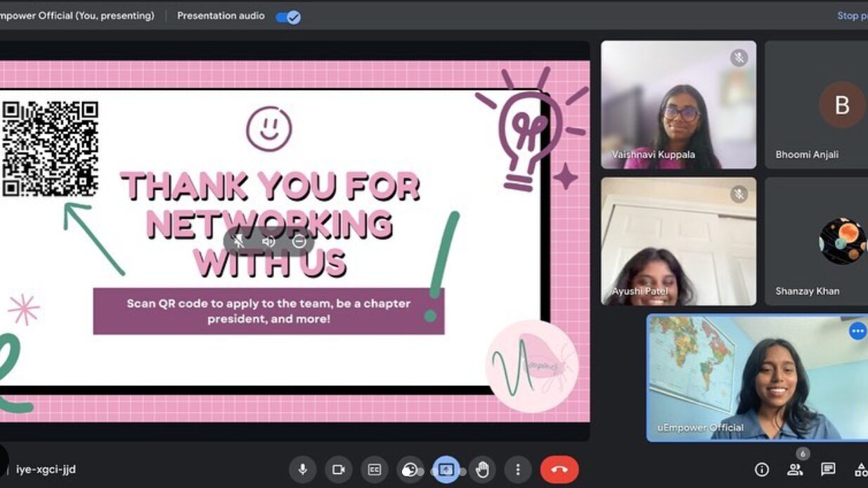Viewport: 868px width, 488px height.
Task: Mute presentation audio in overlay controls
Action: click(268, 242)
